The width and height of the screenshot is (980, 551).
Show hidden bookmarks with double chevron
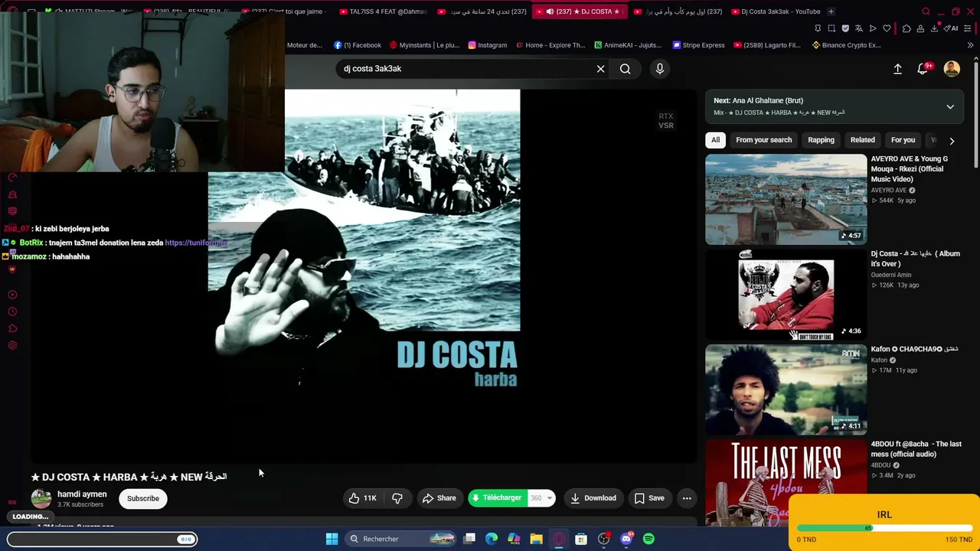coord(970,45)
